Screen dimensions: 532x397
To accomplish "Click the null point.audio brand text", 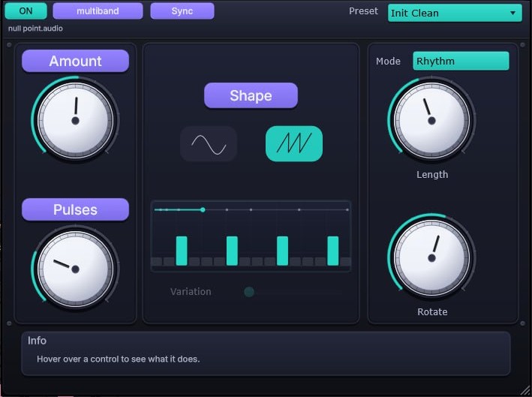I will tap(35, 29).
